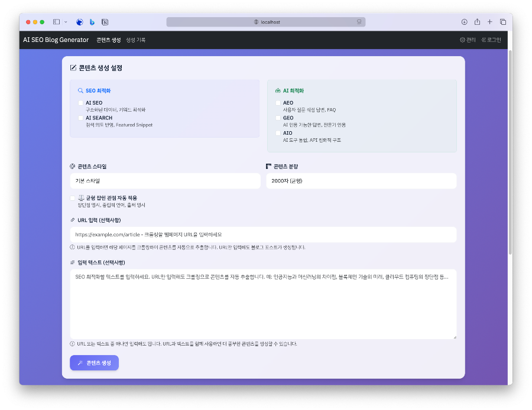Click the gear icon beside 관리 in the navbar
Viewport: 532px width, 410px height.
click(x=462, y=40)
